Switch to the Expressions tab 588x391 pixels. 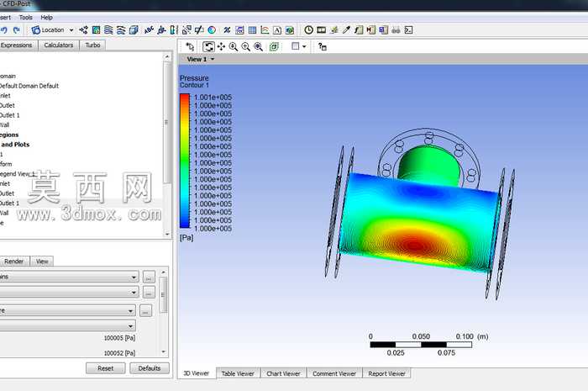click(18, 45)
